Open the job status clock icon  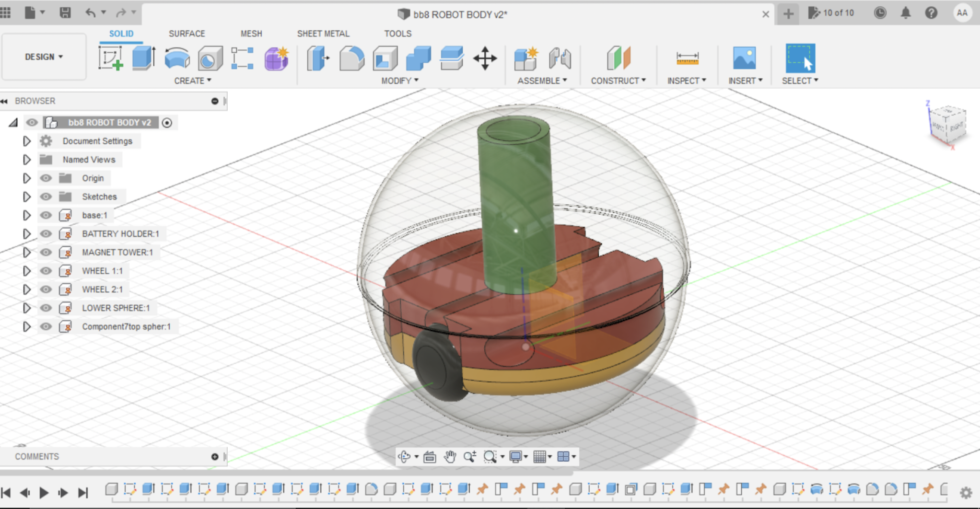click(880, 13)
